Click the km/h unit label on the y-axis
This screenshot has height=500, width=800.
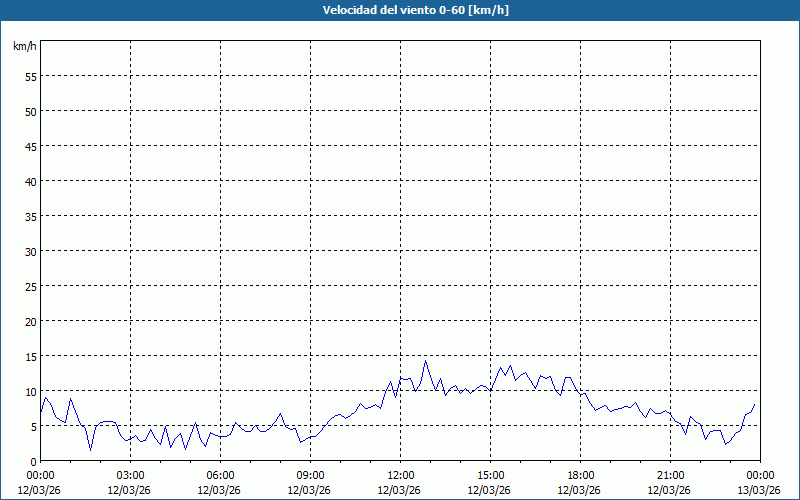pos(23,47)
